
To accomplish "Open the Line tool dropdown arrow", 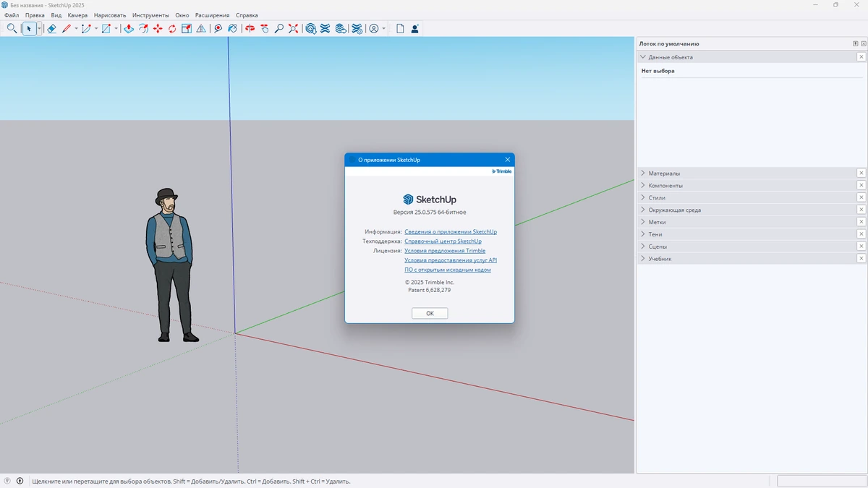I will pyautogui.click(x=76, y=29).
